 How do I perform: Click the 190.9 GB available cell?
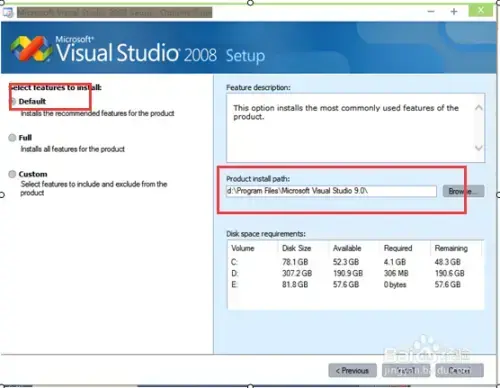(x=348, y=273)
